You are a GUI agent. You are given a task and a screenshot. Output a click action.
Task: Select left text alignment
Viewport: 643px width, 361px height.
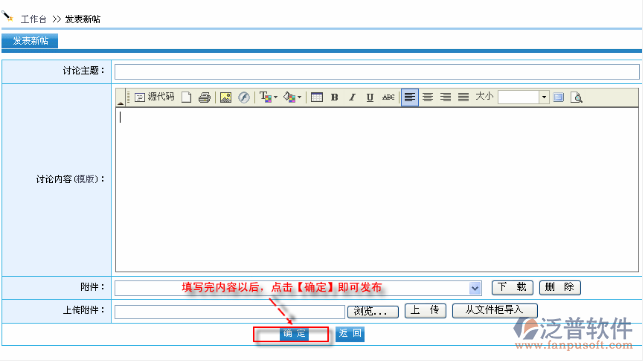410,97
